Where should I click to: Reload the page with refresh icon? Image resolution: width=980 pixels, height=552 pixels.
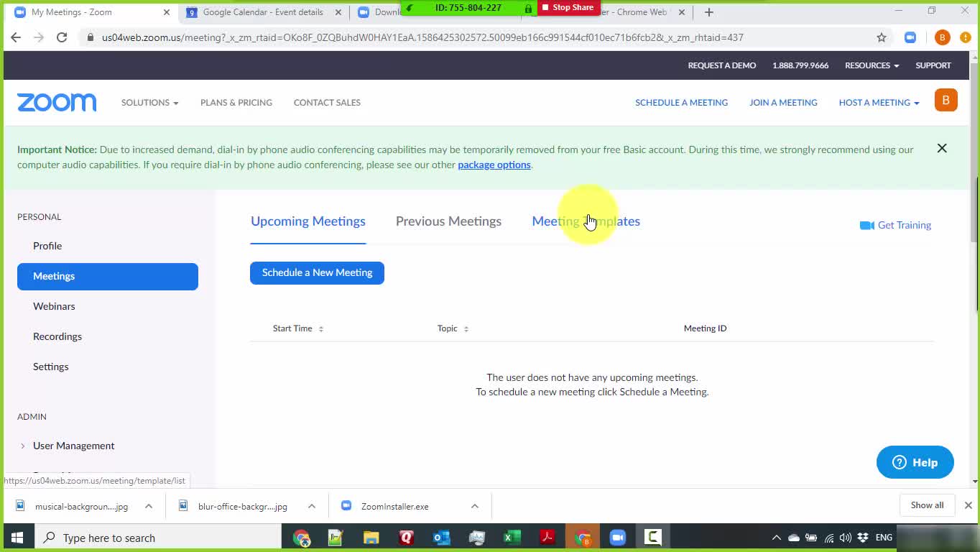pos(62,37)
